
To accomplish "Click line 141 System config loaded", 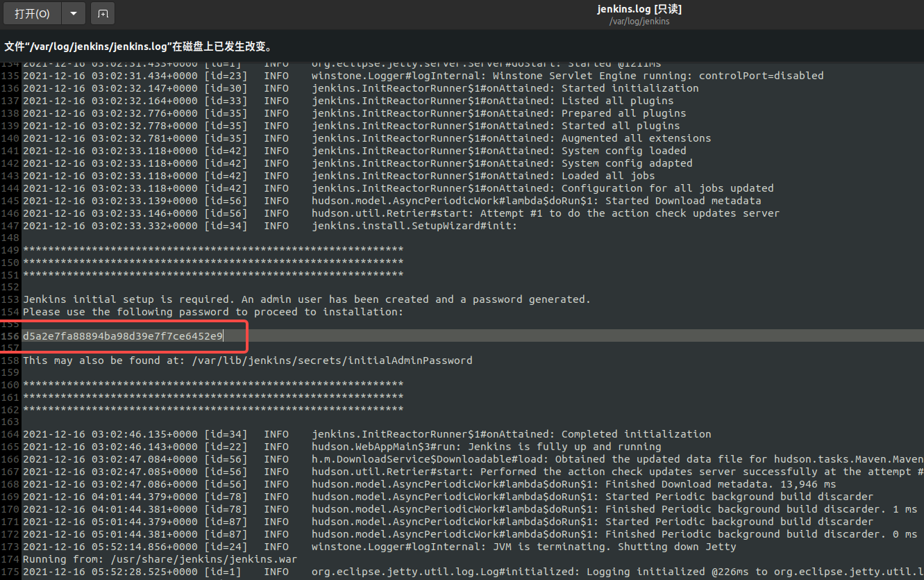I will 355,151.
